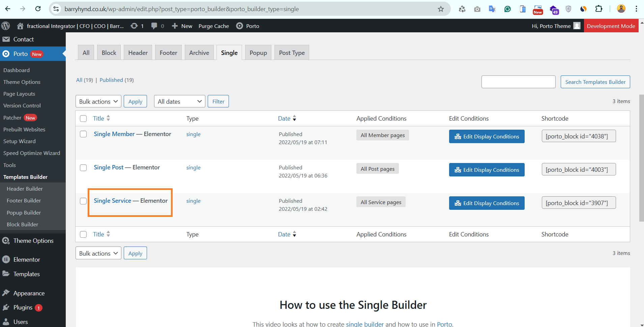
Task: Toggle the select-all checkbox in table header
Action: coord(83,119)
